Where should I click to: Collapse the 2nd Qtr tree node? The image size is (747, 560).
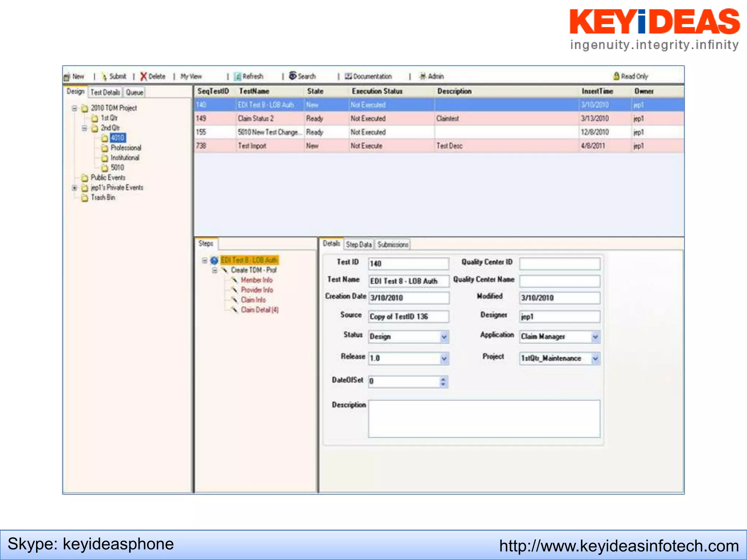(84, 128)
